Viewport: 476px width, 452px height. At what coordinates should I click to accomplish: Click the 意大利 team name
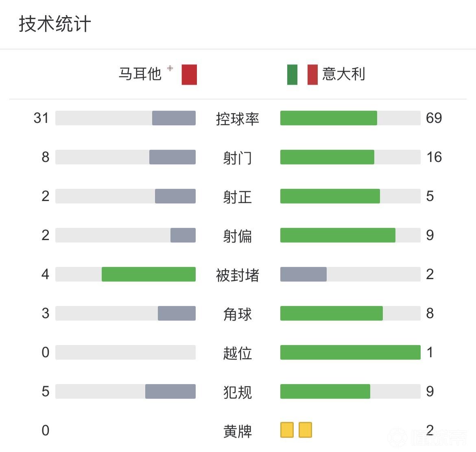click(343, 74)
